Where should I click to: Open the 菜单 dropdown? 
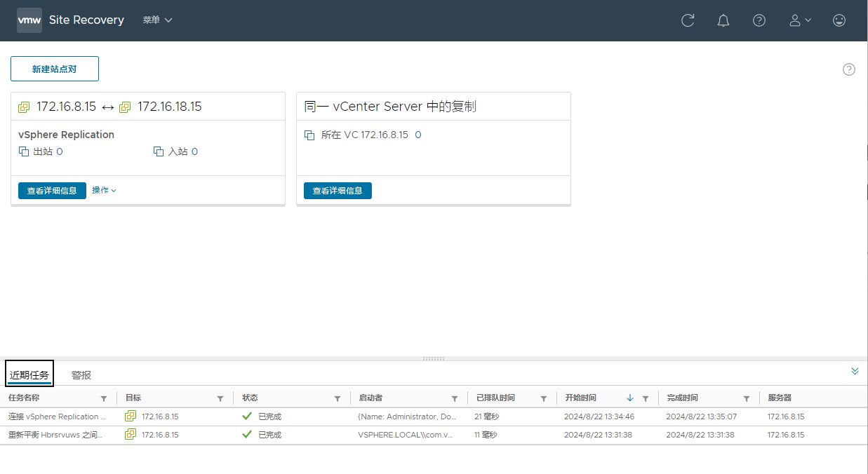point(157,20)
